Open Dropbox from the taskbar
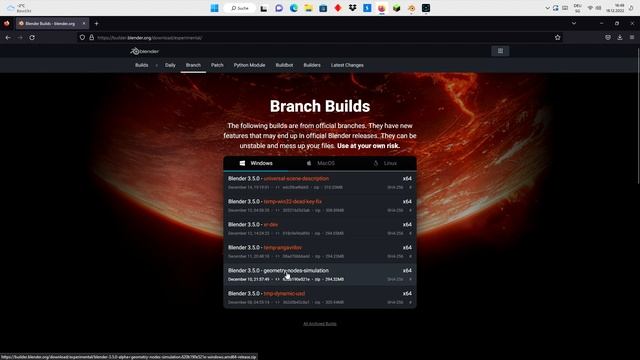 click(352, 8)
